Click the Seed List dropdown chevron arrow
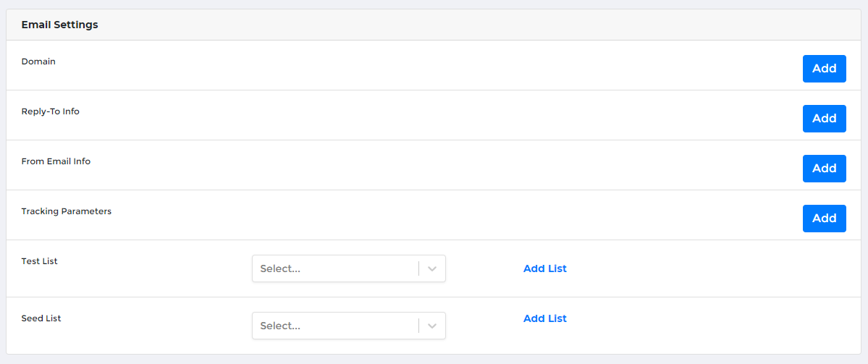868x364 pixels. [432, 326]
